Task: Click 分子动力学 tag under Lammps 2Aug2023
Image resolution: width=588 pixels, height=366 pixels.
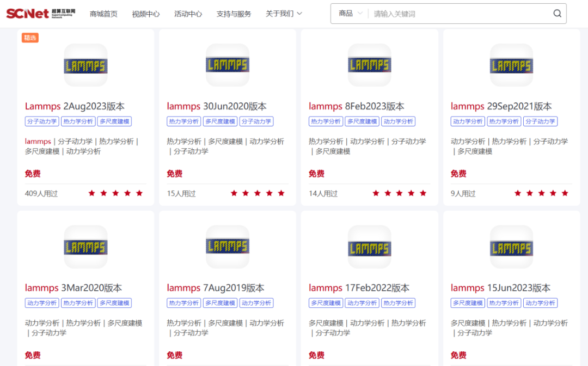Action: point(41,121)
